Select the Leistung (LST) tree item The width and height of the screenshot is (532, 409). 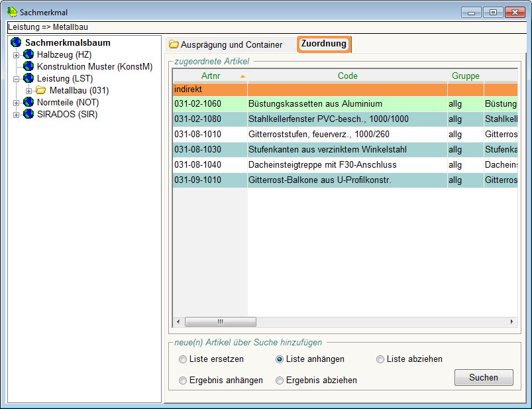click(x=65, y=78)
